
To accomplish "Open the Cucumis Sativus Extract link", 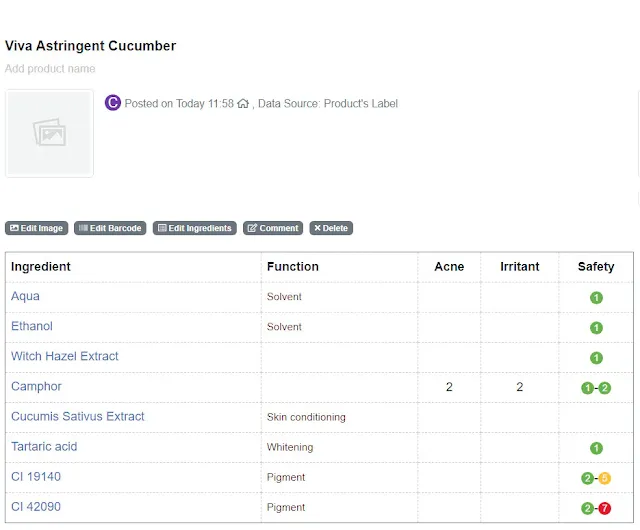I will point(78,416).
